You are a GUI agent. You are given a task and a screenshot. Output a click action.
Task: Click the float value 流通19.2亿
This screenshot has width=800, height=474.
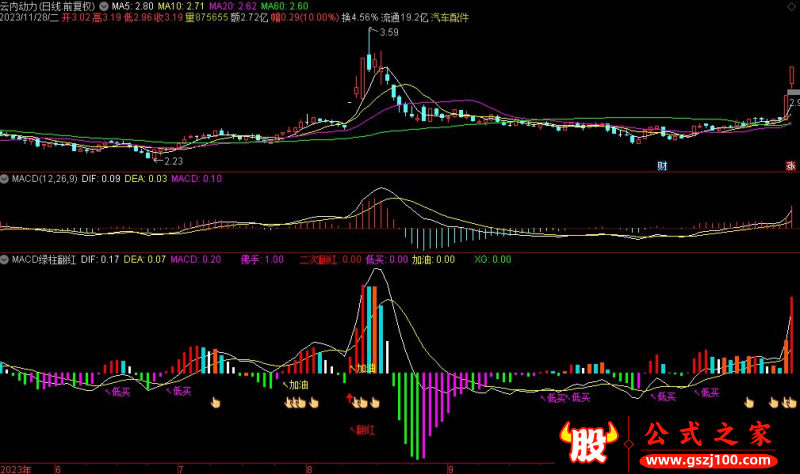click(x=405, y=17)
